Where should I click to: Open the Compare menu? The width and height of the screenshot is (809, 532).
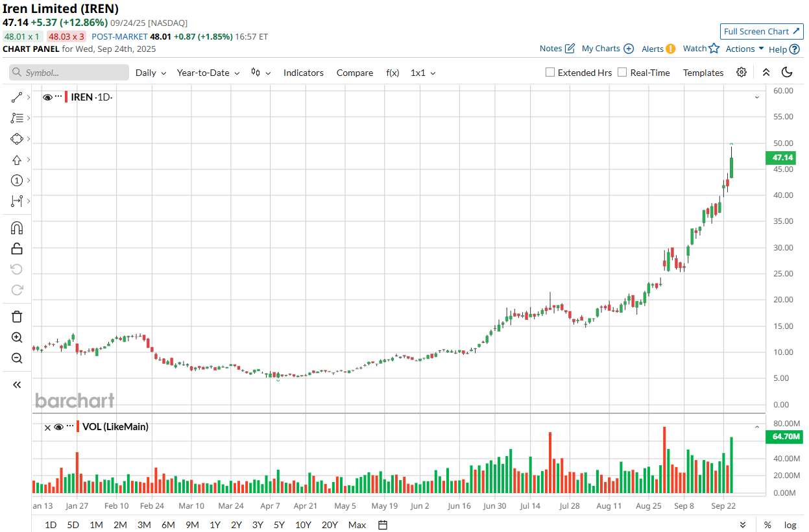355,73
